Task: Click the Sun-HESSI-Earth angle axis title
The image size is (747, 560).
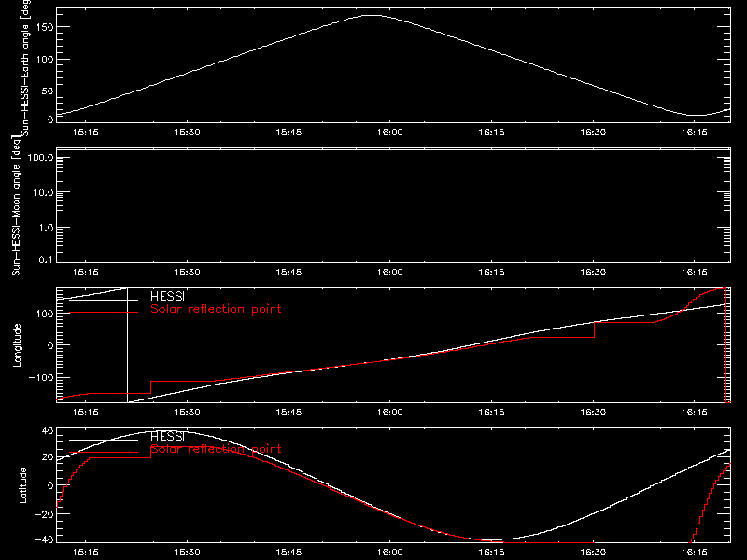Action: [25, 66]
